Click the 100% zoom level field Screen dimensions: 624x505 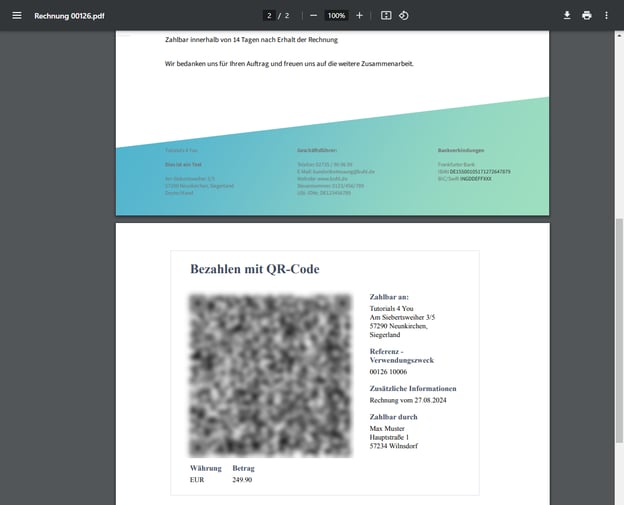(336, 15)
